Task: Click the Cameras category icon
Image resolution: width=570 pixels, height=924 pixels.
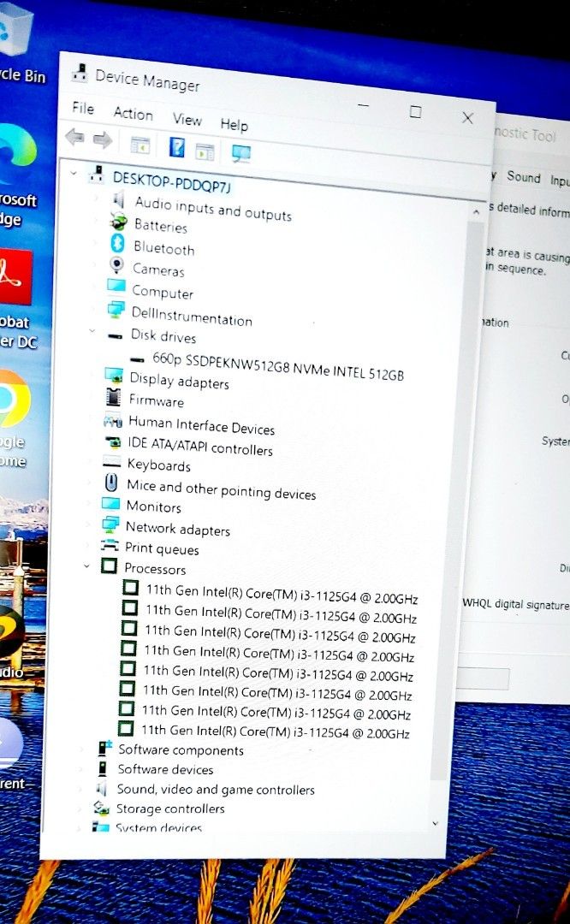Action: (117, 264)
